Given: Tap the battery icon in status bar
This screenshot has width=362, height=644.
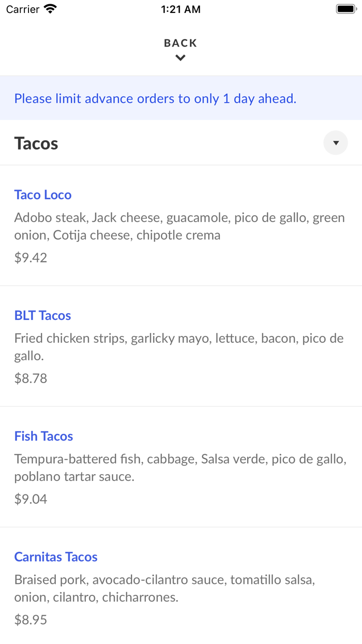Looking at the screenshot, I should [x=345, y=9].
